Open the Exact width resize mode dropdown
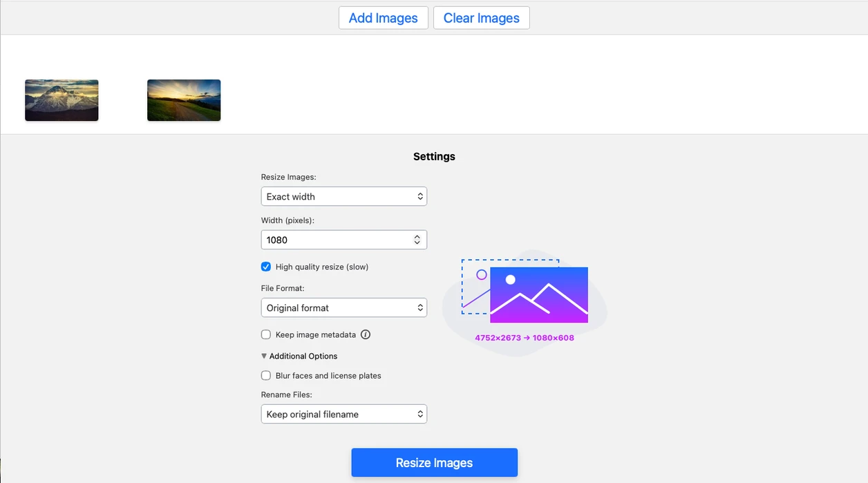 click(x=343, y=196)
